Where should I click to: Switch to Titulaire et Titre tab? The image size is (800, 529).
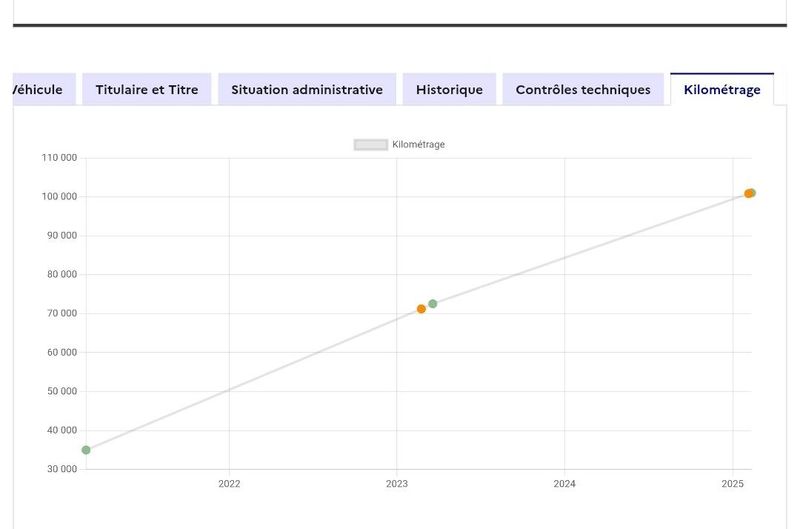[x=146, y=89]
